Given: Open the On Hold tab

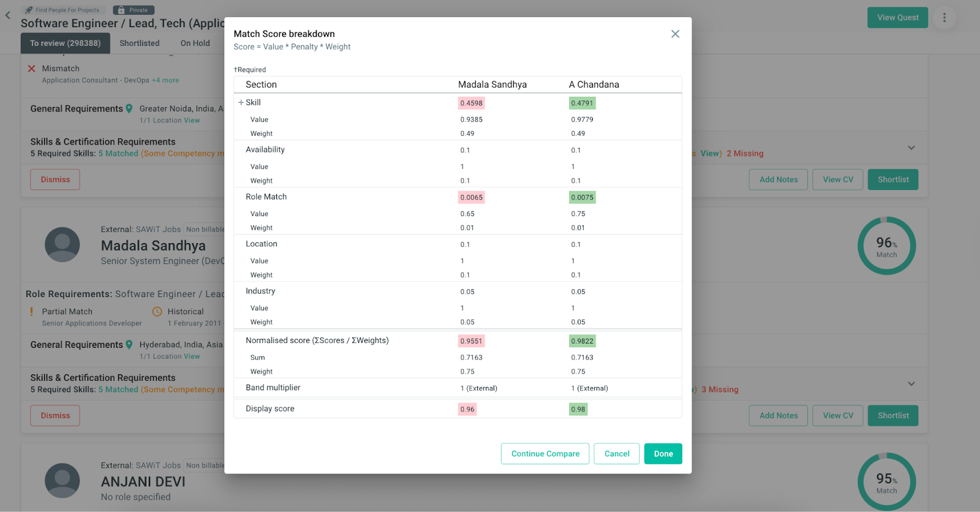Looking at the screenshot, I should 195,43.
